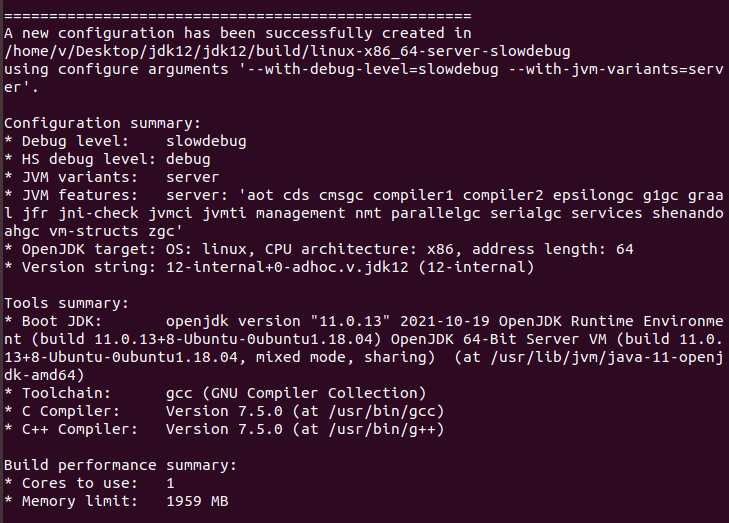
Task: Click the 'Debug level: slowdebug' line
Action: [125, 141]
